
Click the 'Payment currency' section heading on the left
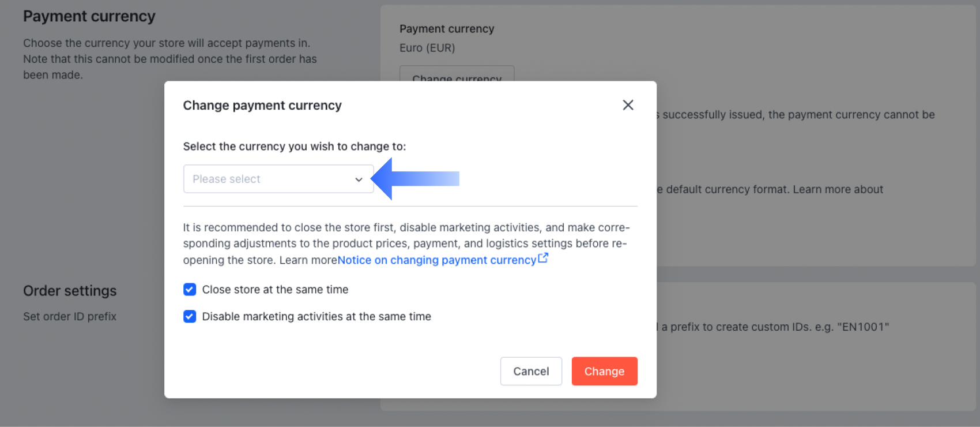point(89,16)
